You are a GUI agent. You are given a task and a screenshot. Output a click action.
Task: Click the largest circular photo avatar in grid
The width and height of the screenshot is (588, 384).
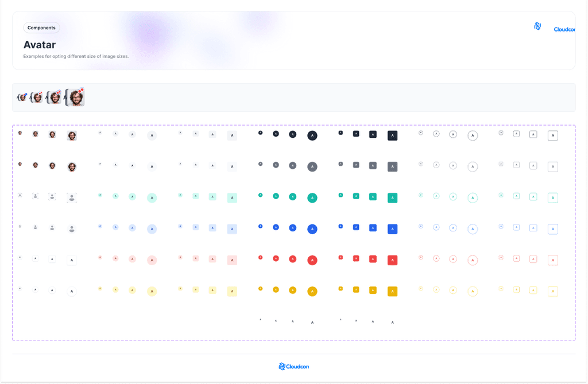72,166
